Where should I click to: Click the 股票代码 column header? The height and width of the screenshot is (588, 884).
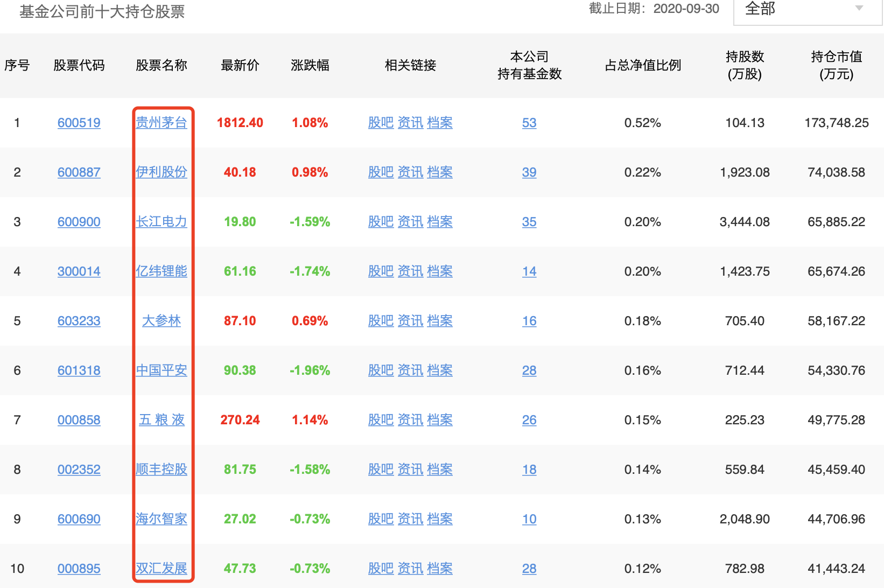coord(79,65)
